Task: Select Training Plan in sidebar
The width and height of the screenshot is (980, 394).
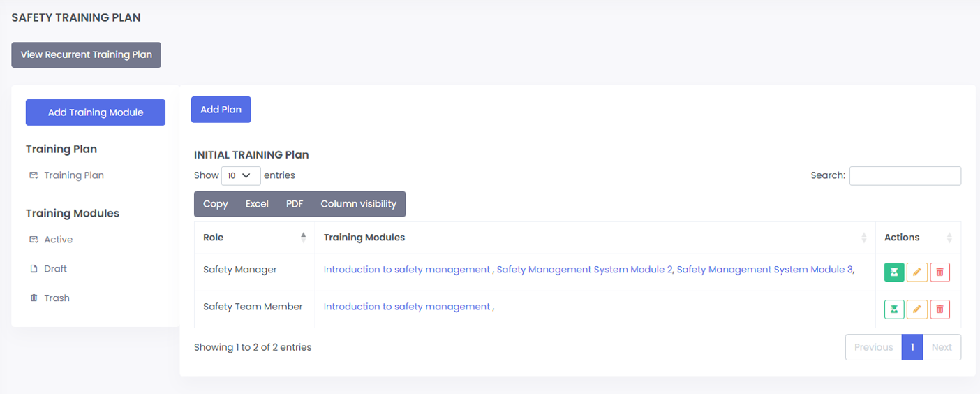Action: pos(73,175)
